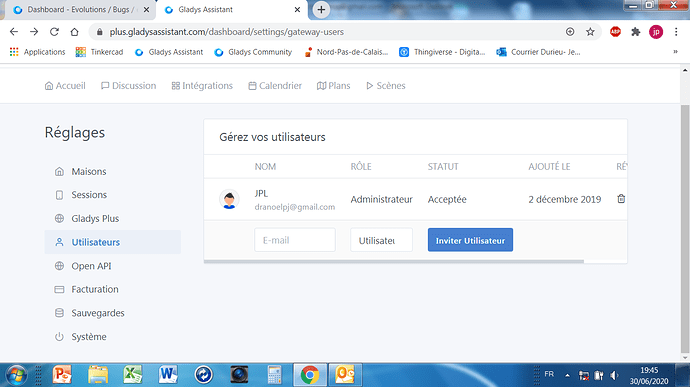Select Utilisateurs in settings sidebar

coord(113,242)
